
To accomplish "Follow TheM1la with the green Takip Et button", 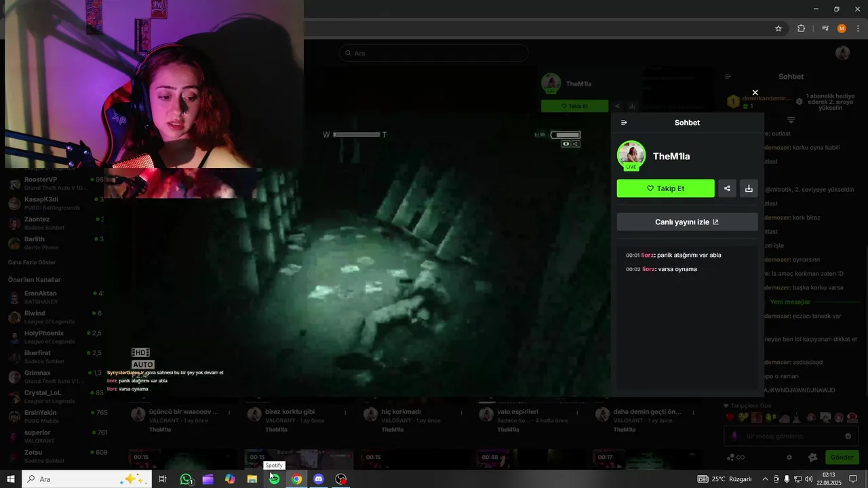I will tap(665, 188).
